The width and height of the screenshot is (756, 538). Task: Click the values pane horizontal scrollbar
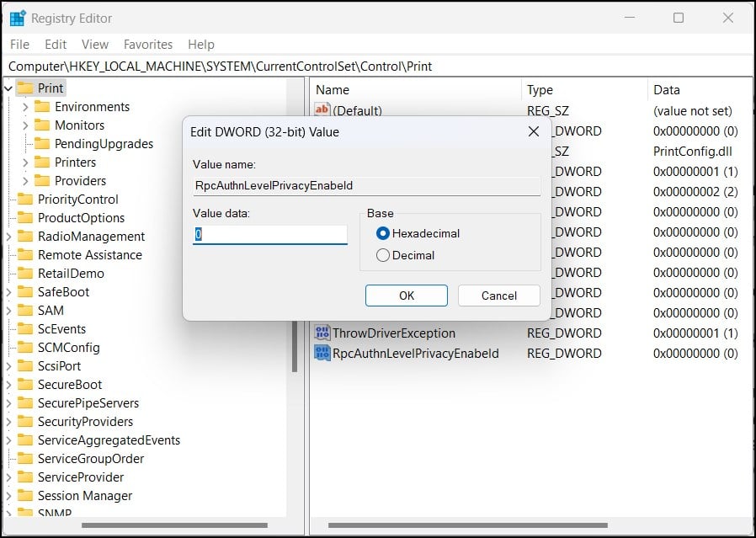[x=468, y=525]
